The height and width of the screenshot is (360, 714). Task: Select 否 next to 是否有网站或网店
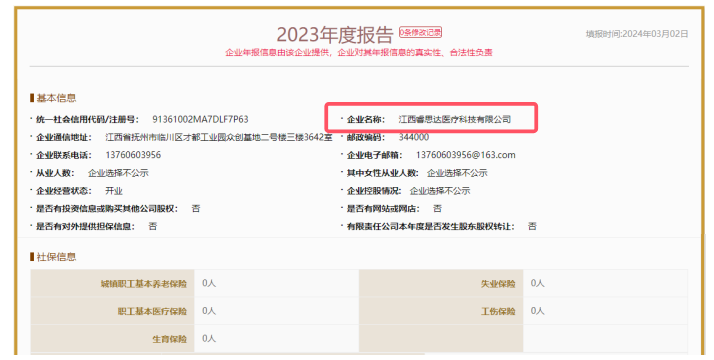coord(437,208)
